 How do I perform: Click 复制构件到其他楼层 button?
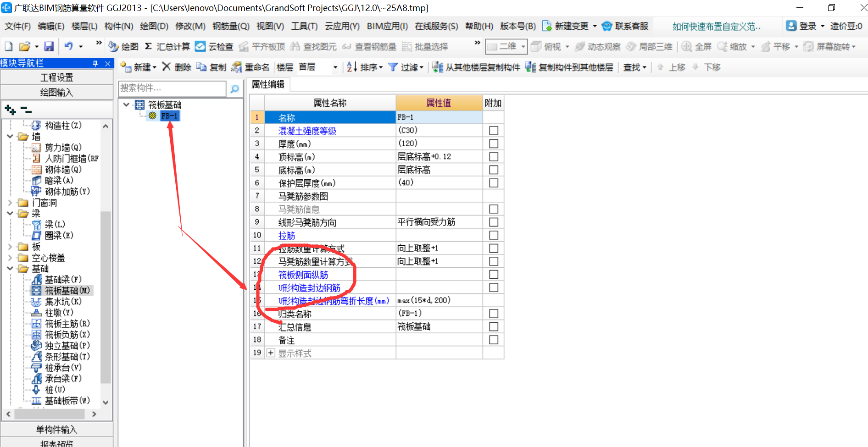[x=569, y=67]
